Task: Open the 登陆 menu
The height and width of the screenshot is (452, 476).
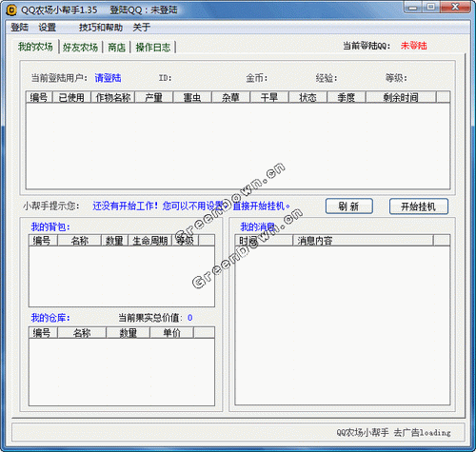Action: click(20, 28)
